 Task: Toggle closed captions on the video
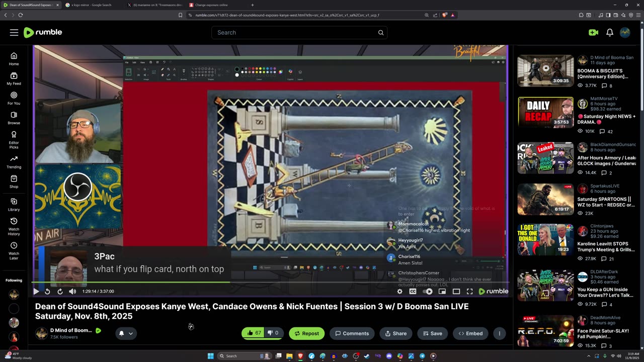coord(413,291)
